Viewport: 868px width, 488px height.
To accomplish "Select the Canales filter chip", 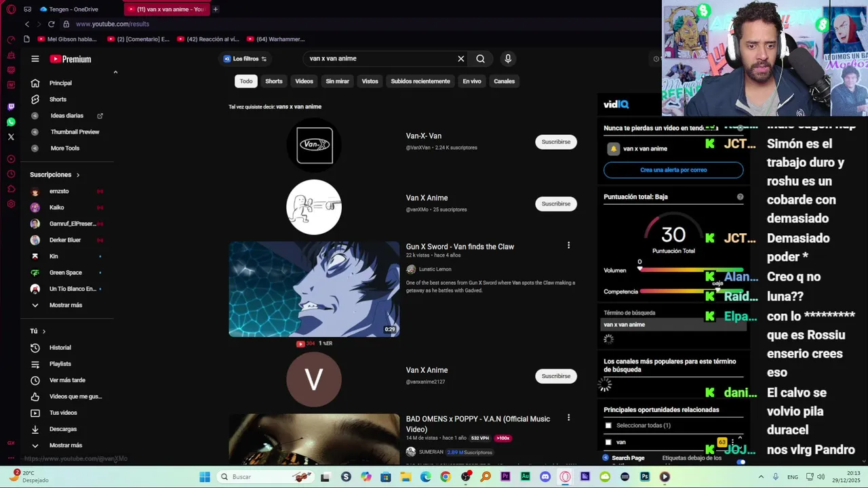I will [x=505, y=81].
